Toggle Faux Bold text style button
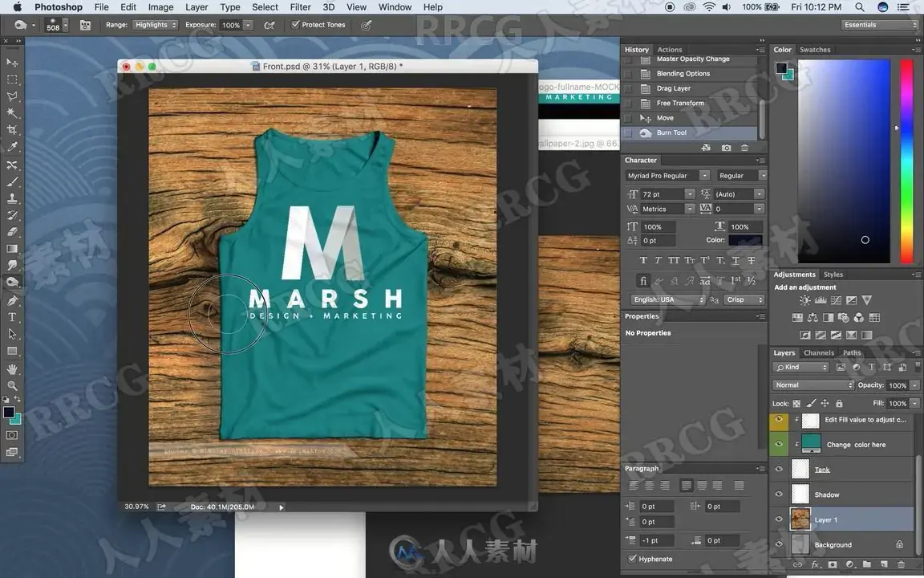 click(x=643, y=260)
